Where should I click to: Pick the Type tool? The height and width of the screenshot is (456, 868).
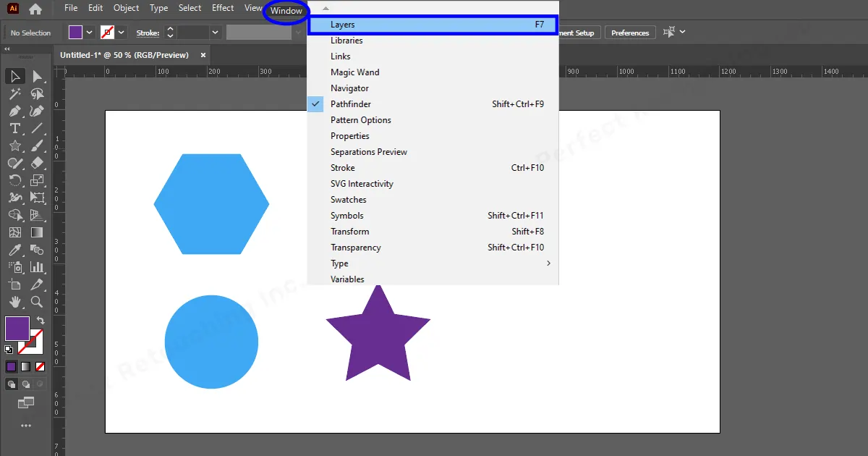[x=14, y=129]
